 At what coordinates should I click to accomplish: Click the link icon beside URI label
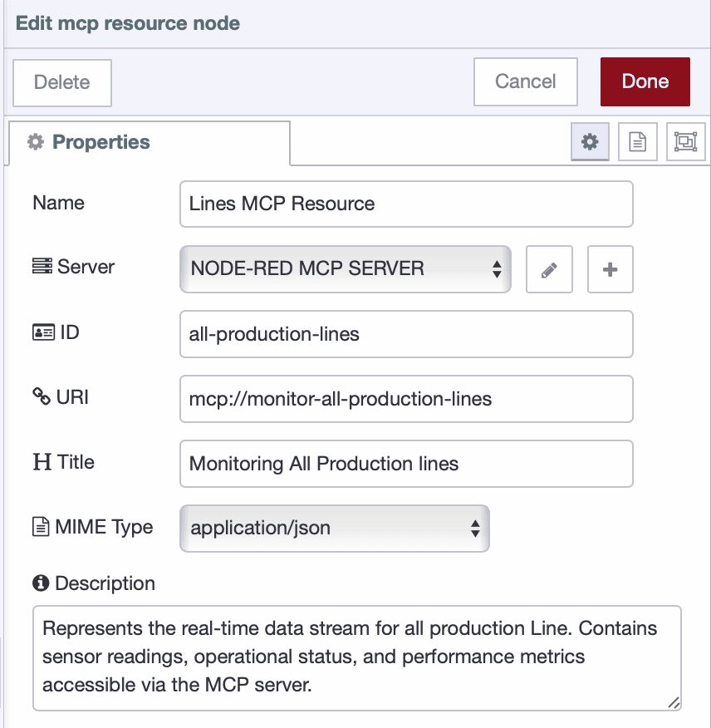tap(41, 396)
